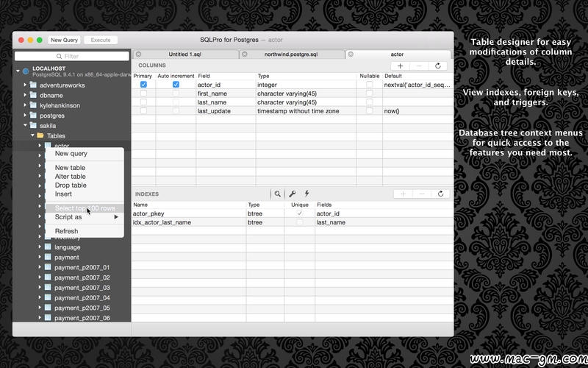Click the Tables folder icon
Screen dimensions: 588x368
[x=40, y=135]
